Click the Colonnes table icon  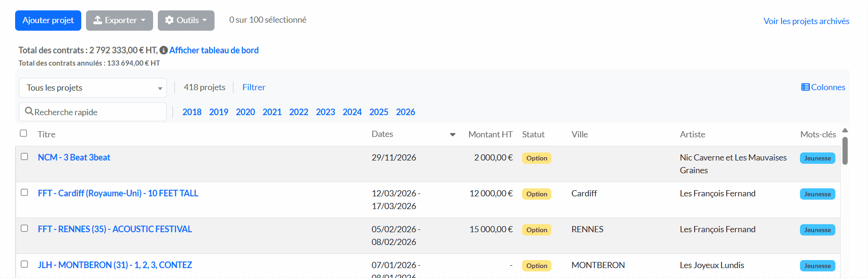[805, 87]
